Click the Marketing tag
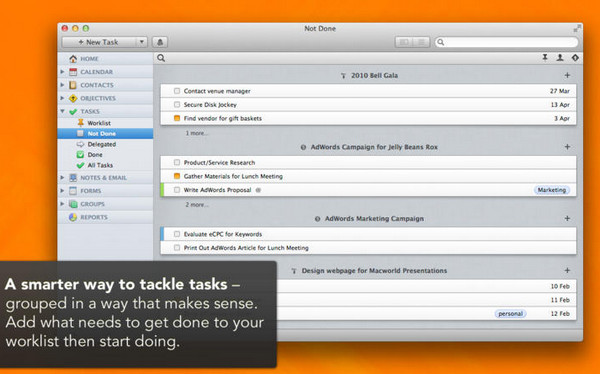 click(x=552, y=190)
